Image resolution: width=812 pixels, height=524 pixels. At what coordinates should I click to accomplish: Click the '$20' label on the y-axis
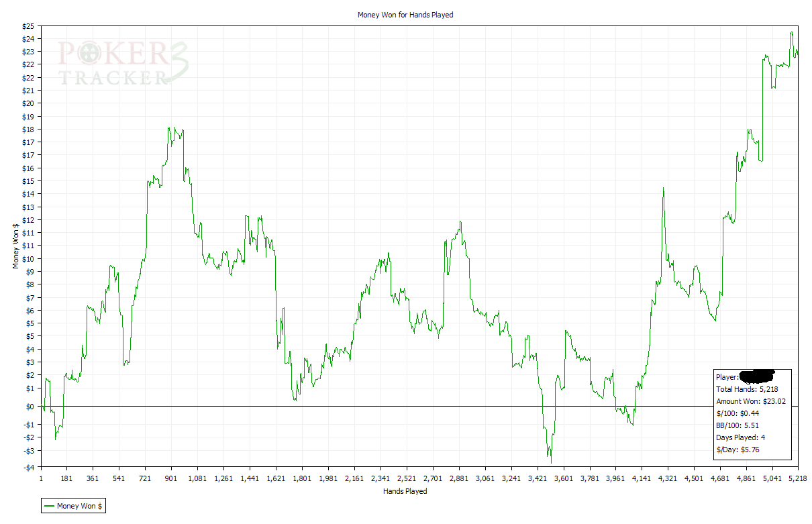click(28, 103)
